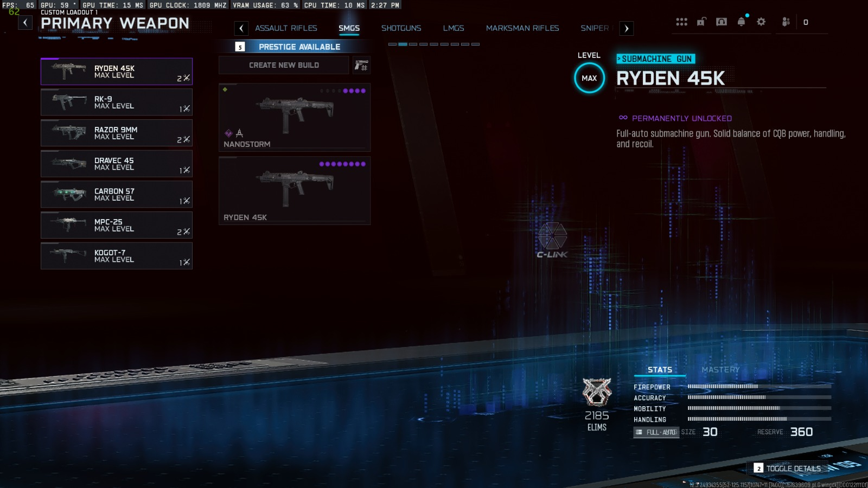Go to the Sniper category tab
Viewport: 868px width, 488px height.
coord(595,28)
